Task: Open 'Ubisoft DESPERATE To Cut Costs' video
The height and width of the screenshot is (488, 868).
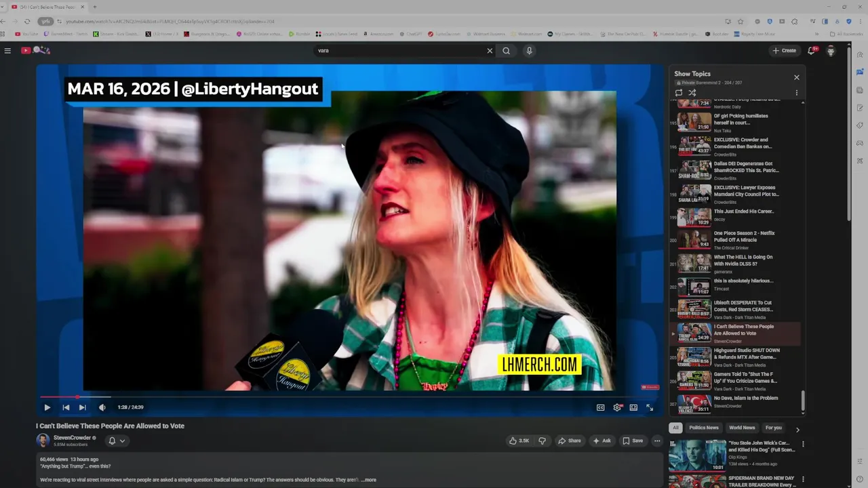Action: pos(735,310)
